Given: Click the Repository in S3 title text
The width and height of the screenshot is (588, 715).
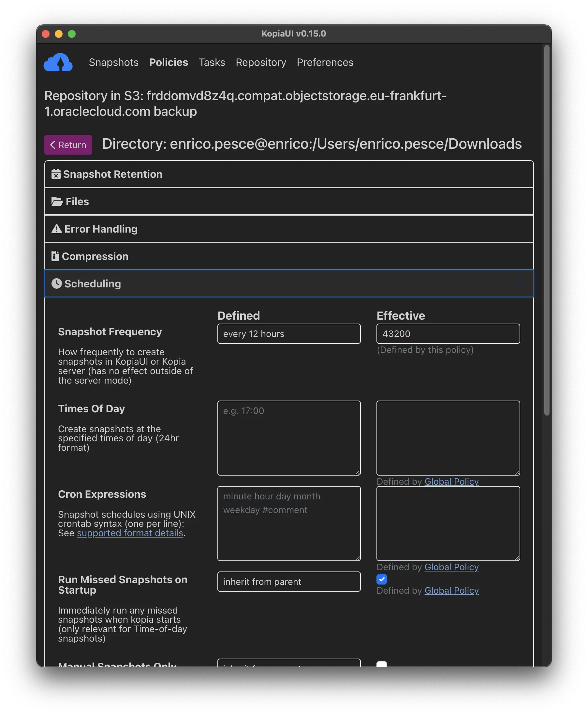Looking at the screenshot, I should click(x=245, y=103).
